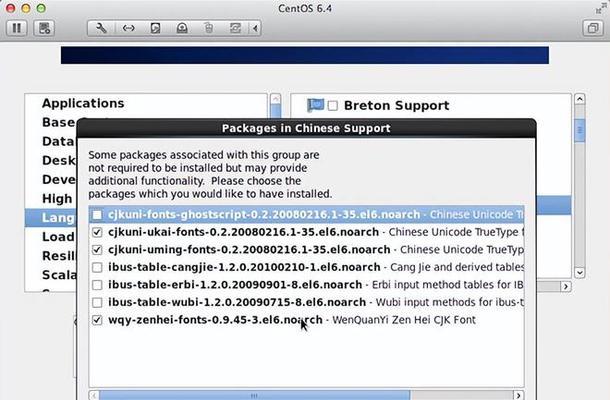
Task: Click green zoom window button
Action: point(41,8)
